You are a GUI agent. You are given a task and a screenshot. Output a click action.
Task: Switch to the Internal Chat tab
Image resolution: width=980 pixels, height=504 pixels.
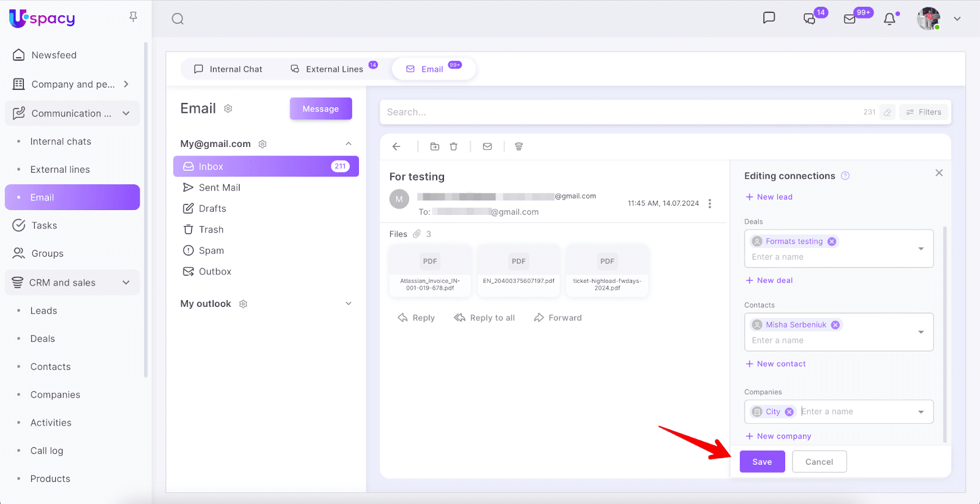coord(228,69)
